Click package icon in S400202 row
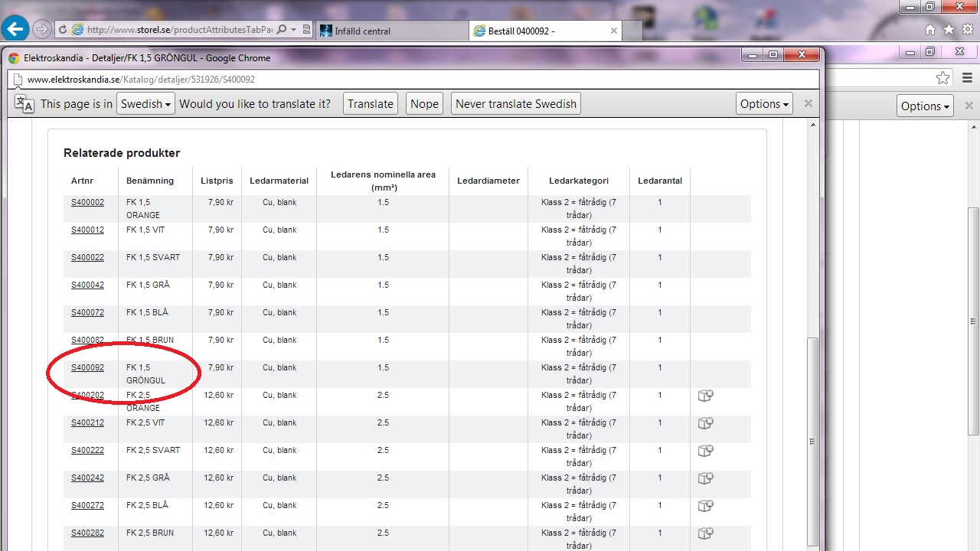Viewport: 980px width, 551px height. (705, 396)
